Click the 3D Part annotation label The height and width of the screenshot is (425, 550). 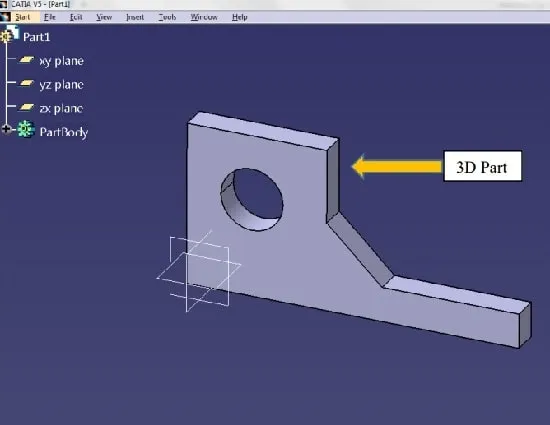[x=482, y=166]
